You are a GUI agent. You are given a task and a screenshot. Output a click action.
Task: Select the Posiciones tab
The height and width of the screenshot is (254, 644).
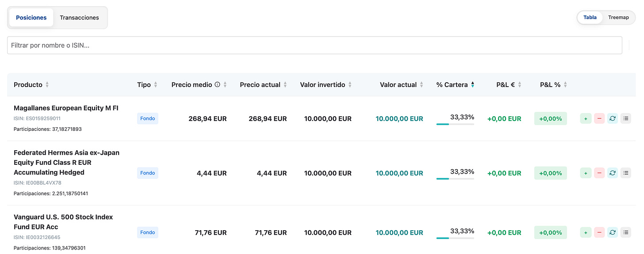click(x=31, y=18)
